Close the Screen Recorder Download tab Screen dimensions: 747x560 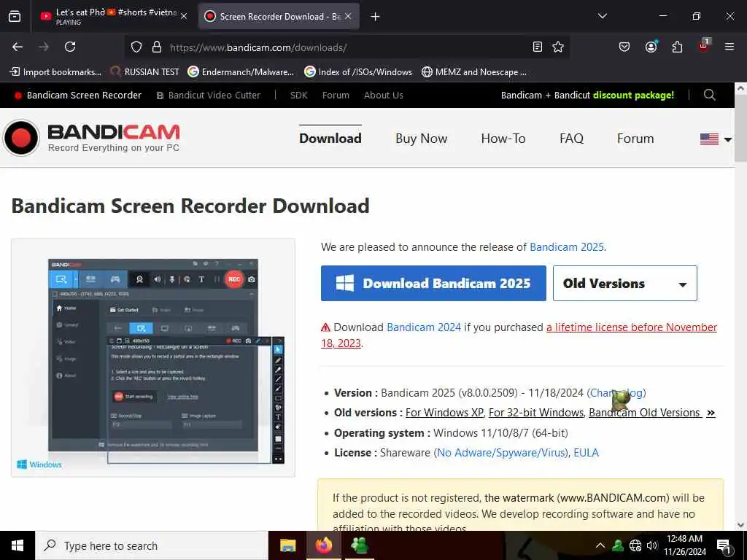pos(348,16)
